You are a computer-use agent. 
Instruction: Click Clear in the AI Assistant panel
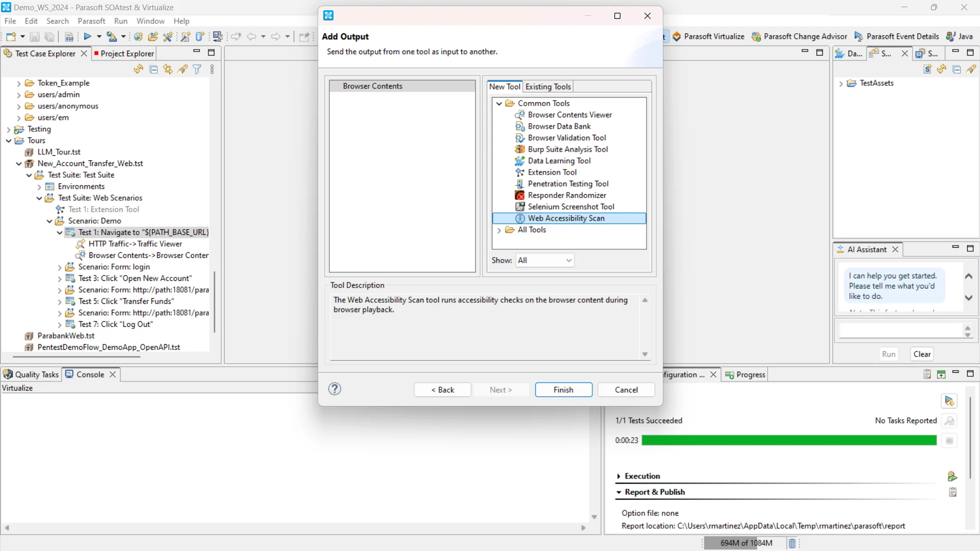(x=922, y=354)
